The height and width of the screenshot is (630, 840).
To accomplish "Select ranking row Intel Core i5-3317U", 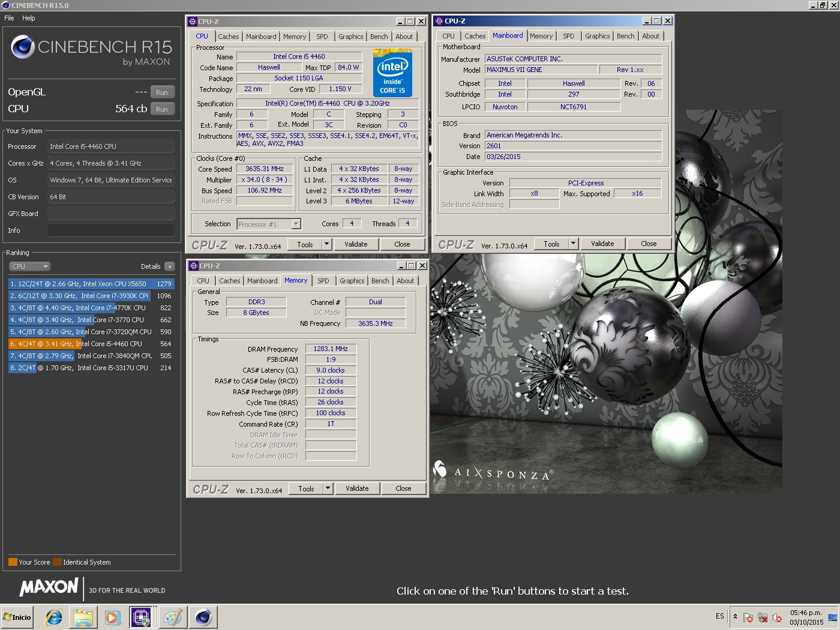I will [91, 368].
